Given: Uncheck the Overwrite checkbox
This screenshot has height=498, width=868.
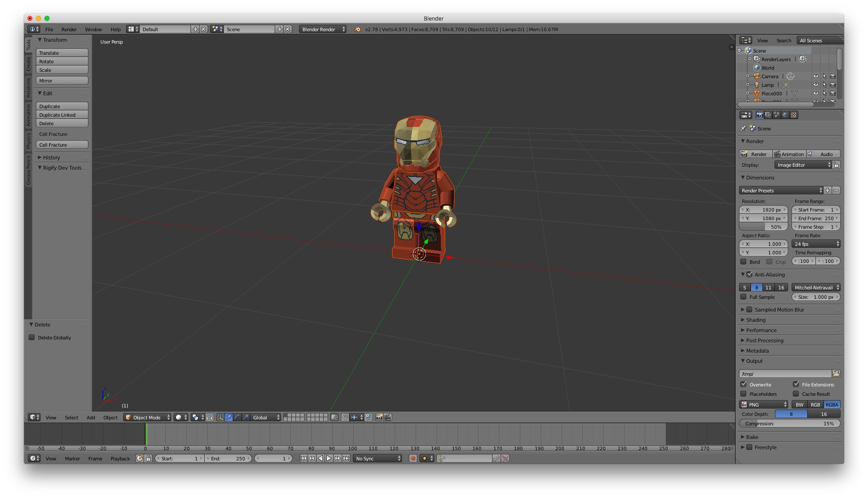Looking at the screenshot, I should (x=744, y=384).
